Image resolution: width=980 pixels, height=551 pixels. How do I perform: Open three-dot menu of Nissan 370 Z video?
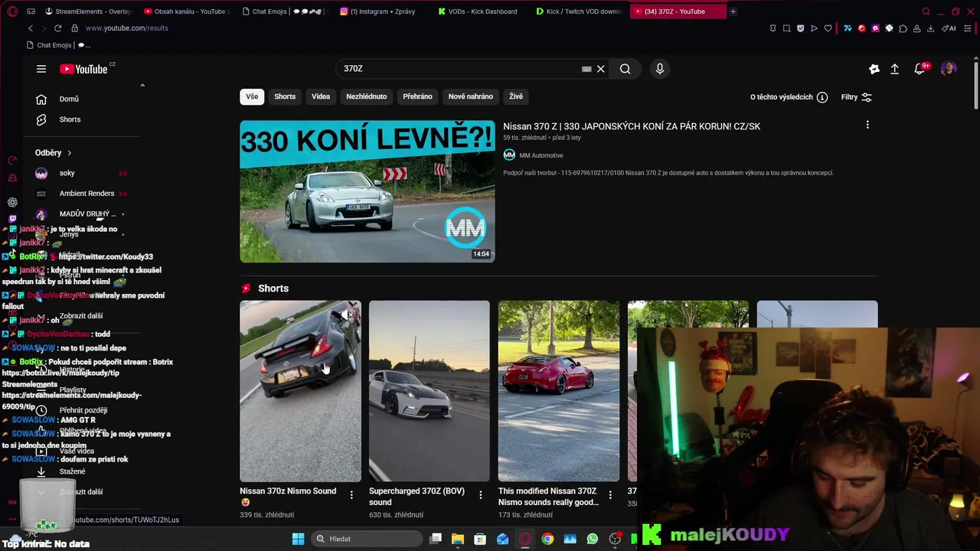click(x=867, y=125)
